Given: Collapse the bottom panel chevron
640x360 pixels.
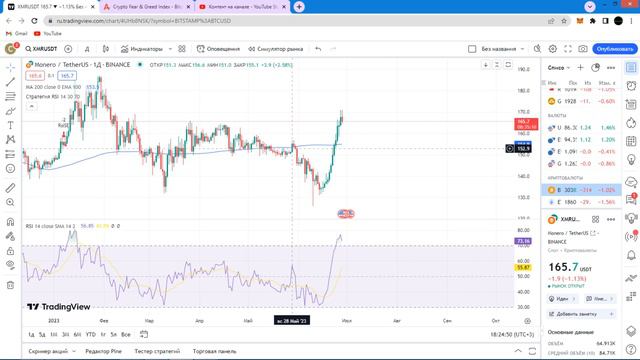Looking at the screenshot, I should 518,351.
